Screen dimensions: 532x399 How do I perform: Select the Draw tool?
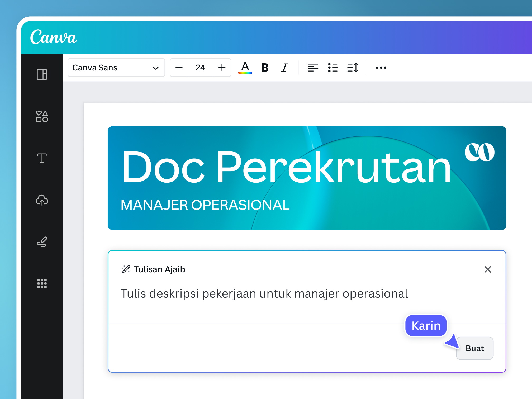pos(42,242)
